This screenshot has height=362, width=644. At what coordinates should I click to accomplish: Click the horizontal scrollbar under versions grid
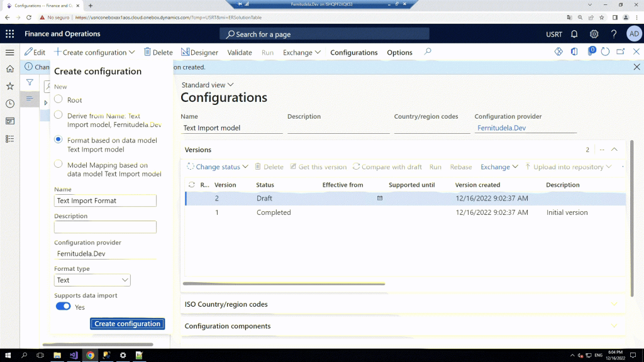point(283,284)
